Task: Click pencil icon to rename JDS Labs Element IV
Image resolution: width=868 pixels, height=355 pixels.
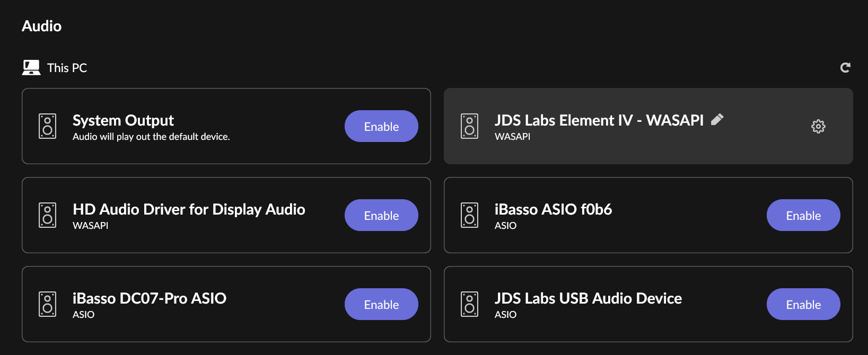Action: 717,120
